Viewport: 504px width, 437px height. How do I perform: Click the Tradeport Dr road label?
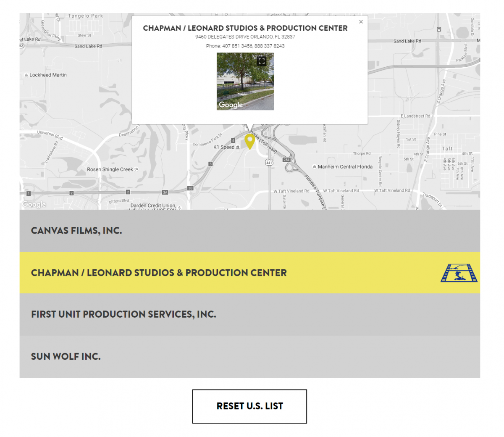(x=433, y=199)
